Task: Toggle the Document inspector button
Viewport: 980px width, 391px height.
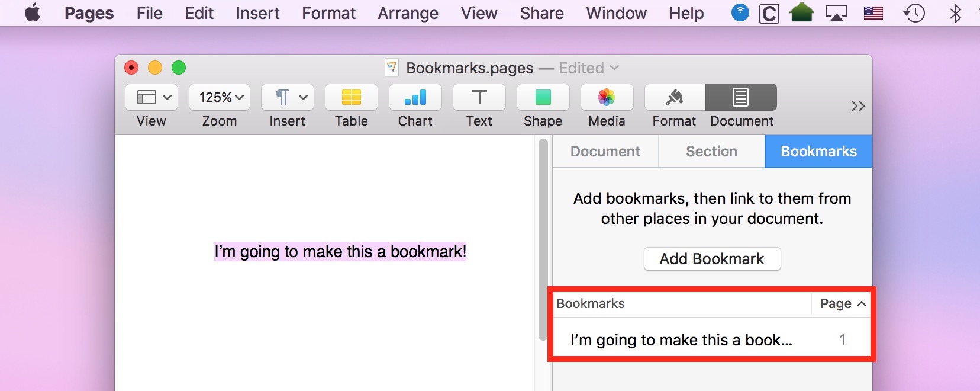Action: click(x=741, y=97)
